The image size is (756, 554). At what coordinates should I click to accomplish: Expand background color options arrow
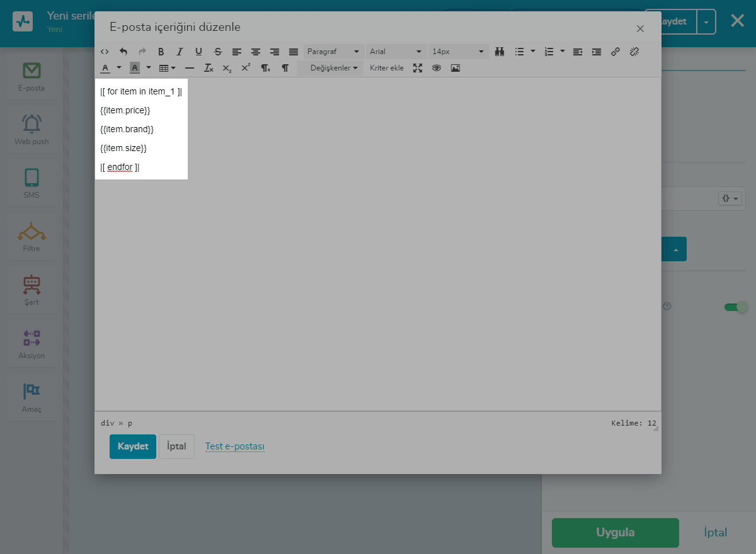click(x=149, y=68)
